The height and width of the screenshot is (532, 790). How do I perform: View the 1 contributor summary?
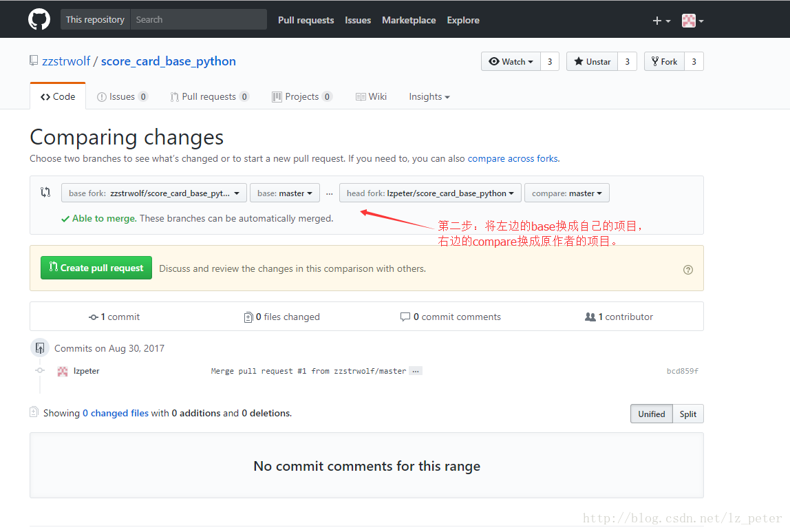pos(619,317)
